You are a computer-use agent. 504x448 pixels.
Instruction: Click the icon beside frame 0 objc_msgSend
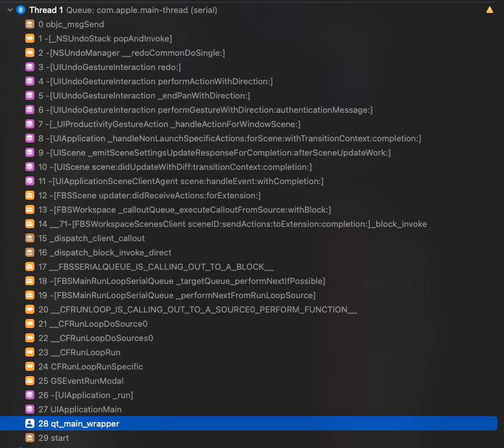point(30,24)
